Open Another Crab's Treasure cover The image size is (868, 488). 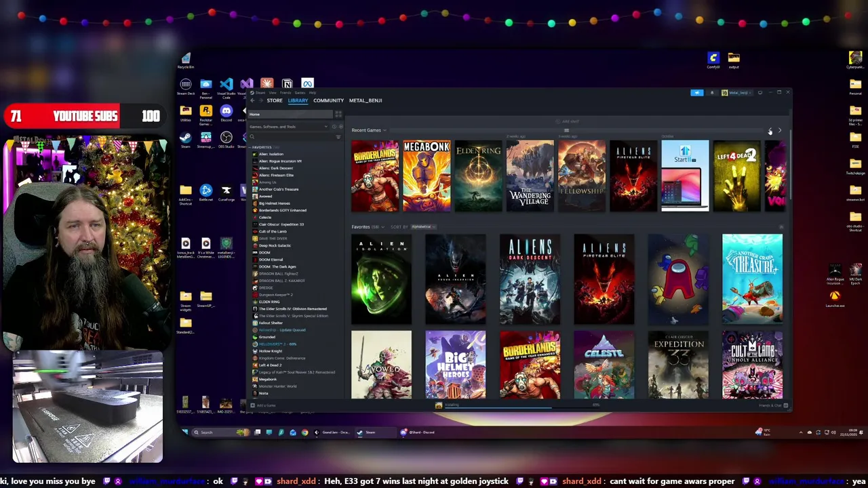[752, 279]
